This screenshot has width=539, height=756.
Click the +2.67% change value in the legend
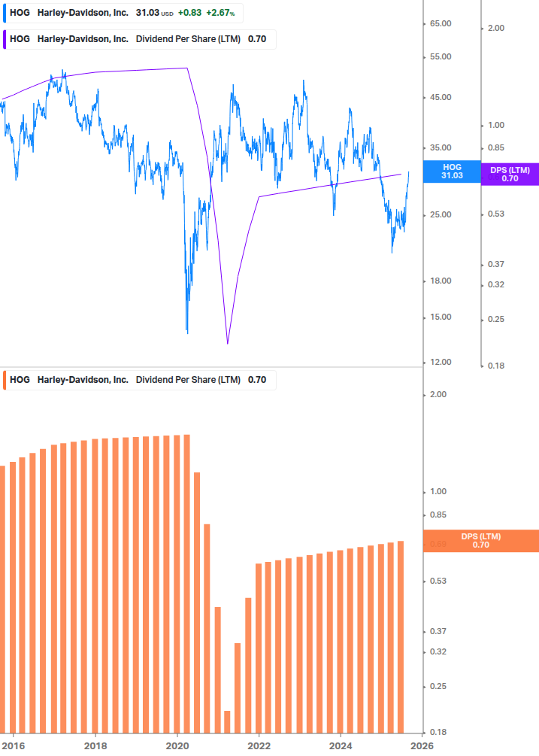[x=220, y=14]
